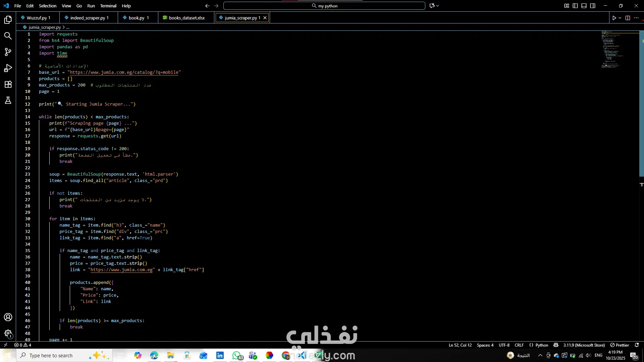
Task: Toggle Secondary Side Bar layout button
Action: pyautogui.click(x=593, y=6)
